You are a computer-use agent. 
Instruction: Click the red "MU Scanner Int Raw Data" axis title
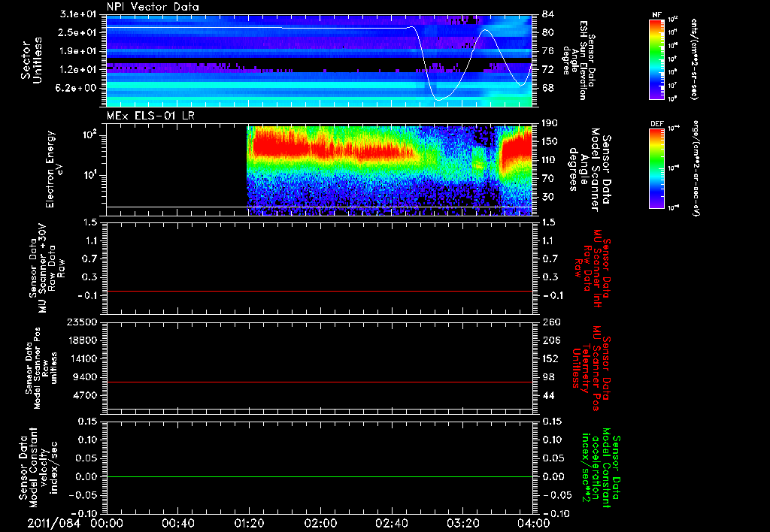tap(594, 268)
